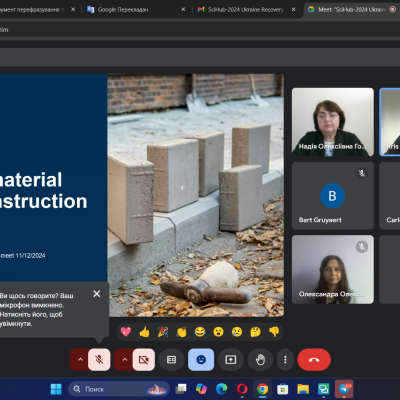
Task: Unmute the microphone in Meet
Action: tap(99, 360)
